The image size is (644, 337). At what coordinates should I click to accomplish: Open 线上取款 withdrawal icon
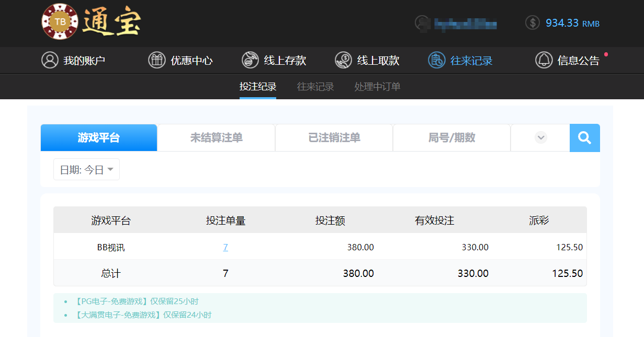click(343, 60)
